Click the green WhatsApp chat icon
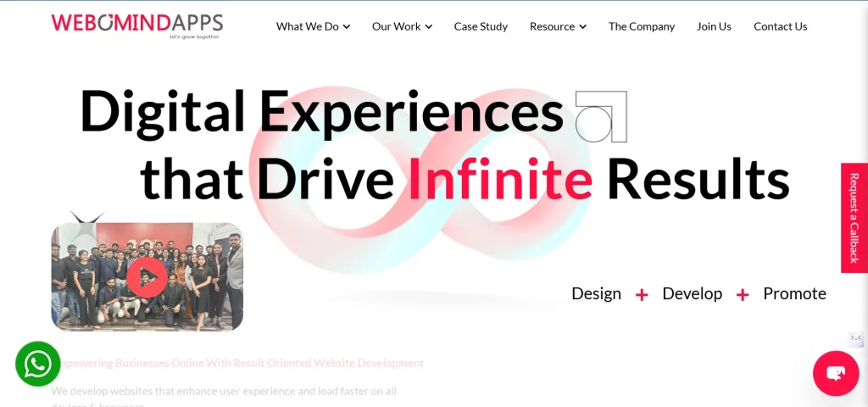Image resolution: width=868 pixels, height=407 pixels. coord(38,364)
